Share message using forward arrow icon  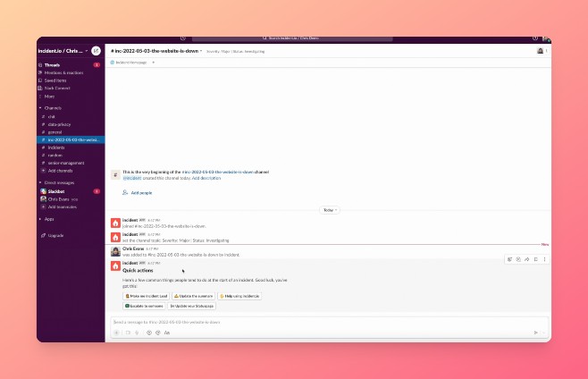(x=527, y=259)
